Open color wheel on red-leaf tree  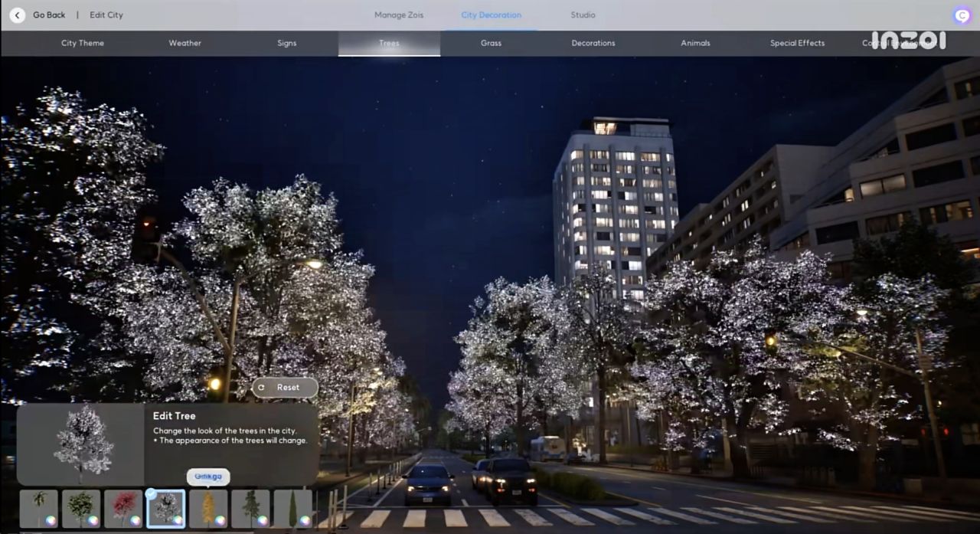tap(136, 520)
